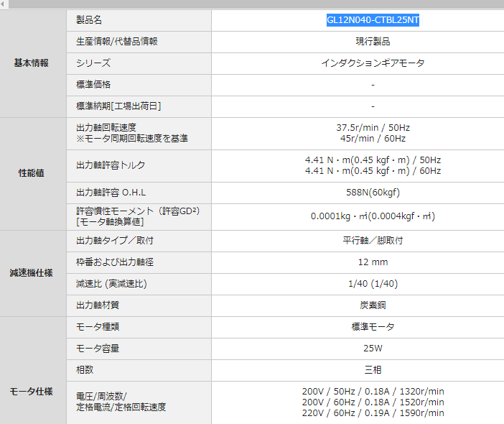Viewport: 504px width, 424px height.
Task: Click the 標準価格 row label
Action: [x=94, y=85]
